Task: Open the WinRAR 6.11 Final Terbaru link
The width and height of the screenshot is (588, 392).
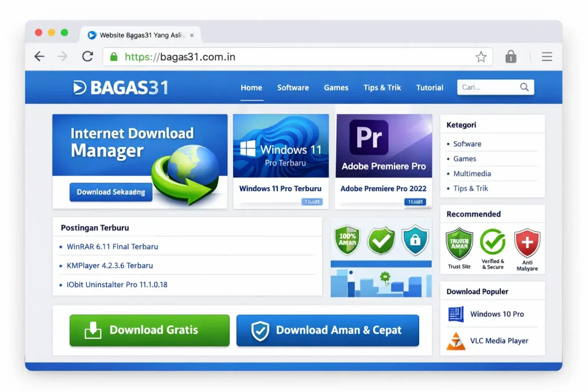Action: [x=113, y=246]
